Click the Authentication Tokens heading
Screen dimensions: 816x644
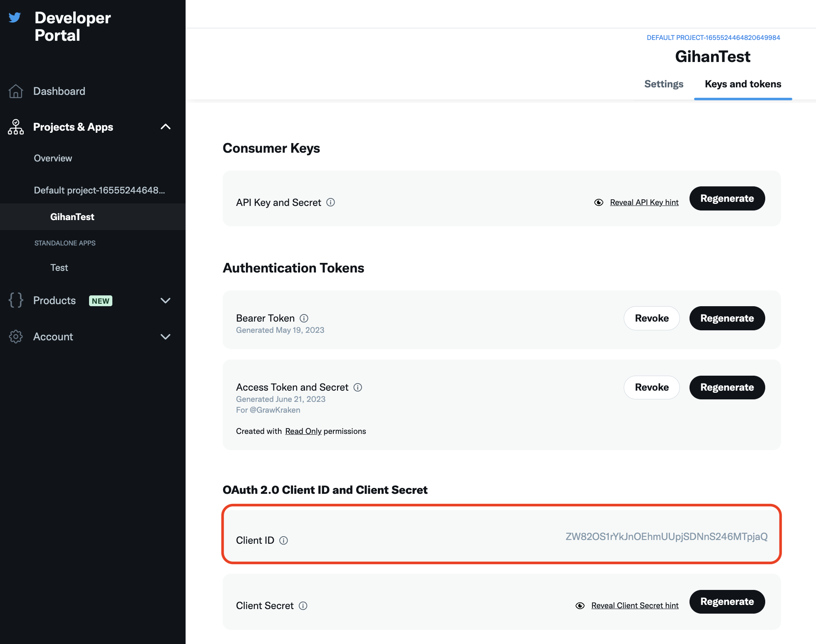pos(293,268)
